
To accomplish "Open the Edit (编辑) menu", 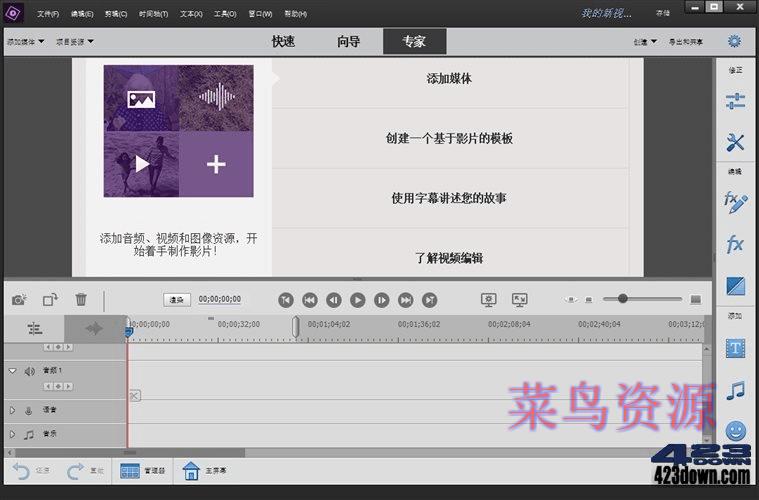I will [x=82, y=14].
